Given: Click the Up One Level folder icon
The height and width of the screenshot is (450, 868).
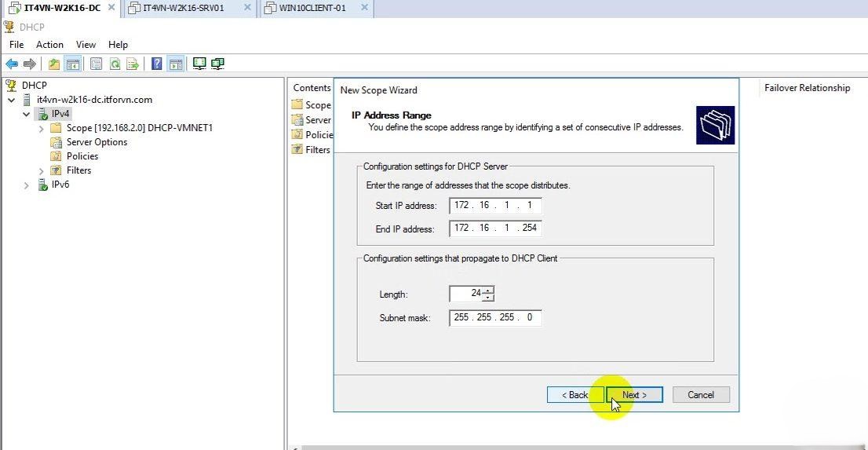Looking at the screenshot, I should 53,64.
